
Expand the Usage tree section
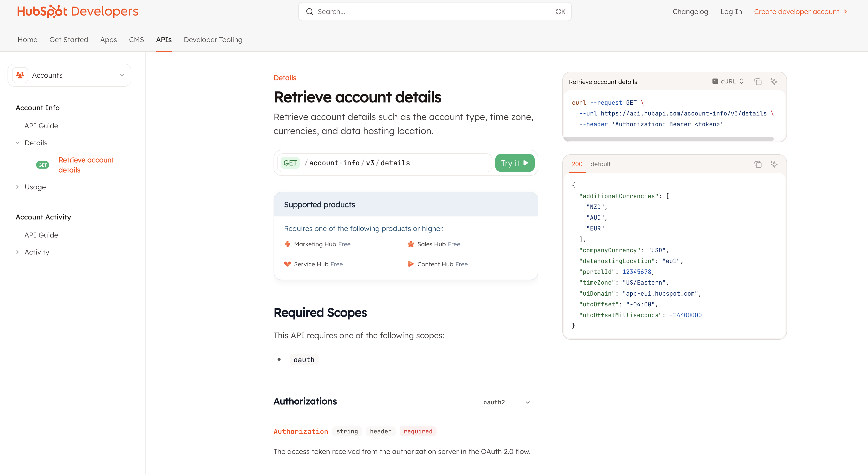(x=18, y=187)
